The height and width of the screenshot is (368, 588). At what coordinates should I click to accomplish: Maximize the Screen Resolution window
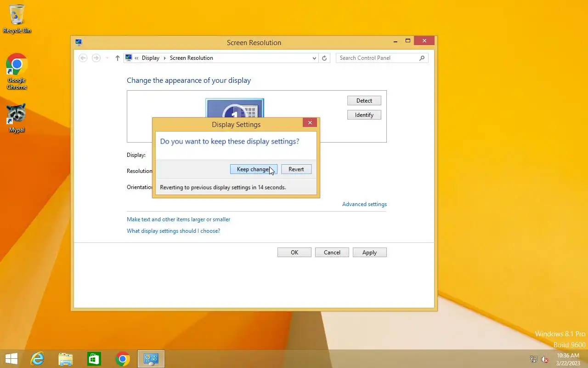[x=407, y=41]
